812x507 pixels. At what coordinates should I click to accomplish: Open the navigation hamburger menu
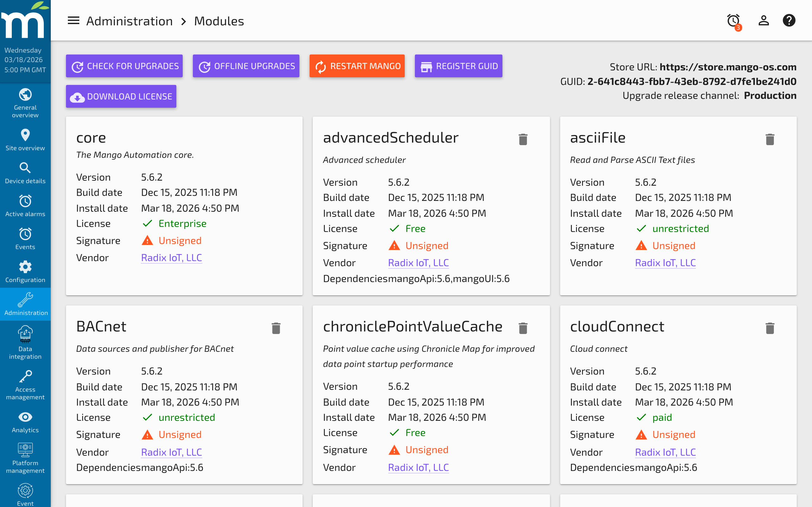73,21
